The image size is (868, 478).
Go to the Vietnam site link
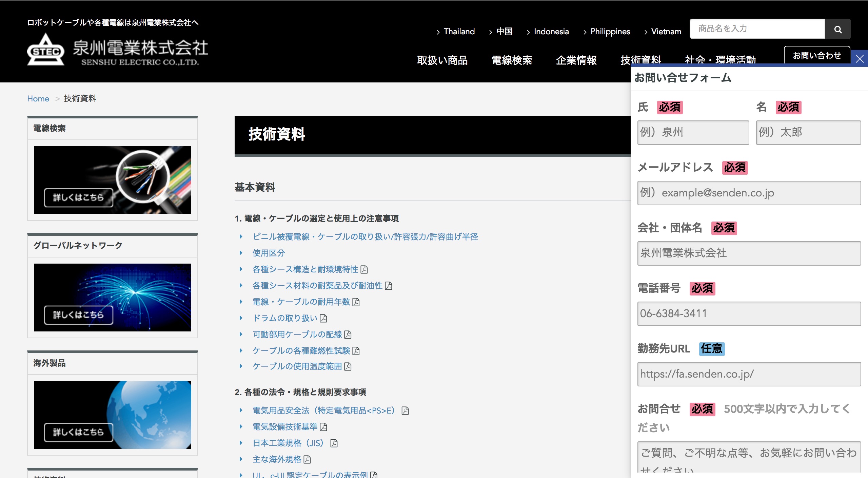[666, 32]
